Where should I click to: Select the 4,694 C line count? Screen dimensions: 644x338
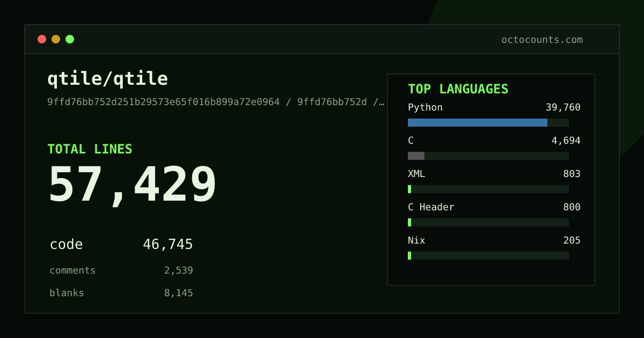click(x=566, y=141)
